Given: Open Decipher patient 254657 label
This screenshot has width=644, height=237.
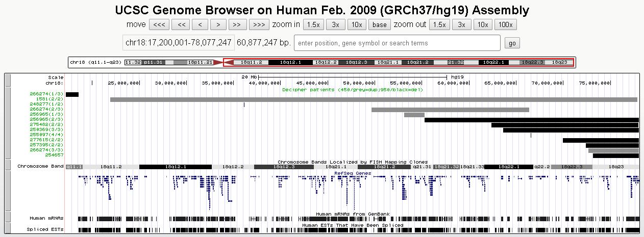Looking at the screenshot, I should (55, 155).
